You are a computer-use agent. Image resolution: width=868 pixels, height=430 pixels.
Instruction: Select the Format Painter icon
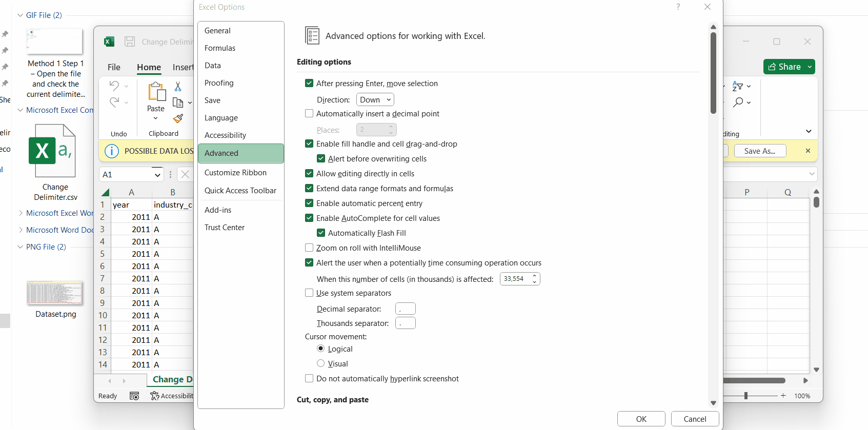pos(178,119)
